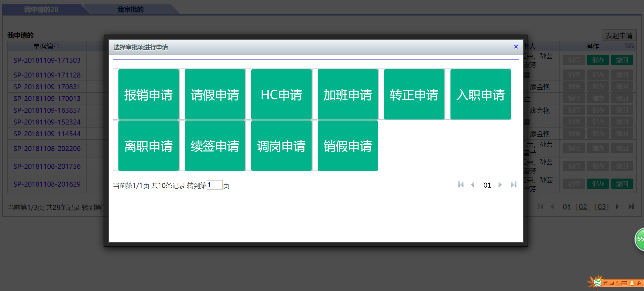644x291 pixels.
Task: Open record SP-20181108-201756
Action: pyautogui.click(x=47, y=166)
